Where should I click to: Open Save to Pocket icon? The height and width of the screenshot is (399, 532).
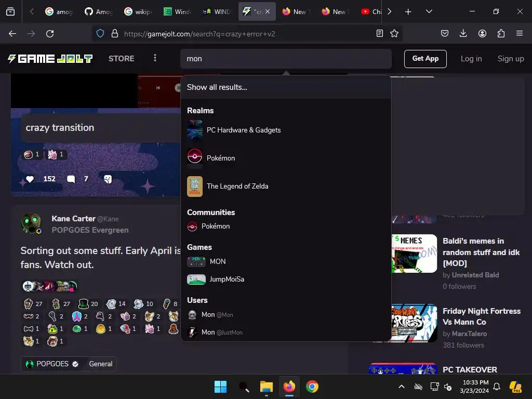point(445,34)
